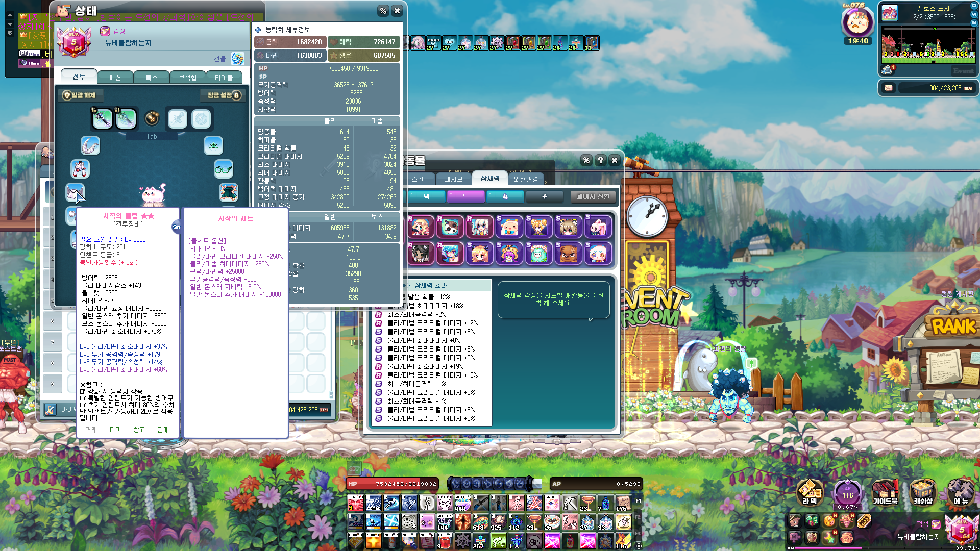Click the PASS ticket icon

tap(864, 521)
